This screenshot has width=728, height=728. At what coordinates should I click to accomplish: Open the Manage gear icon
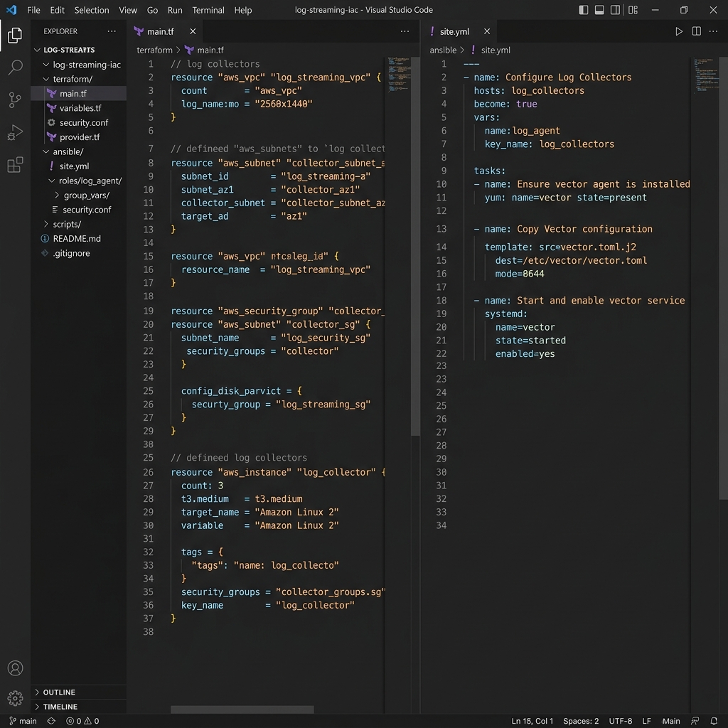15,698
